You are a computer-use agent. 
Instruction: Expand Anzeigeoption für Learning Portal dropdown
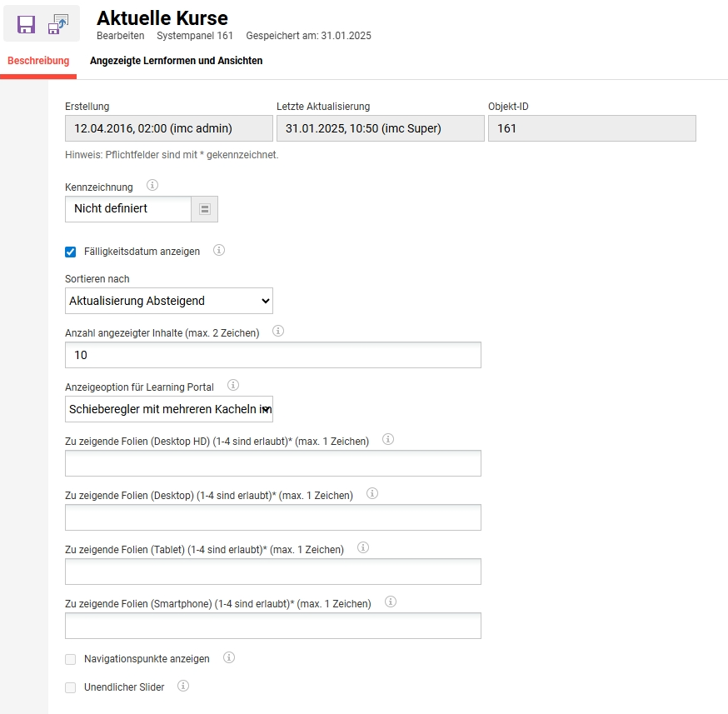pyautogui.click(x=169, y=409)
